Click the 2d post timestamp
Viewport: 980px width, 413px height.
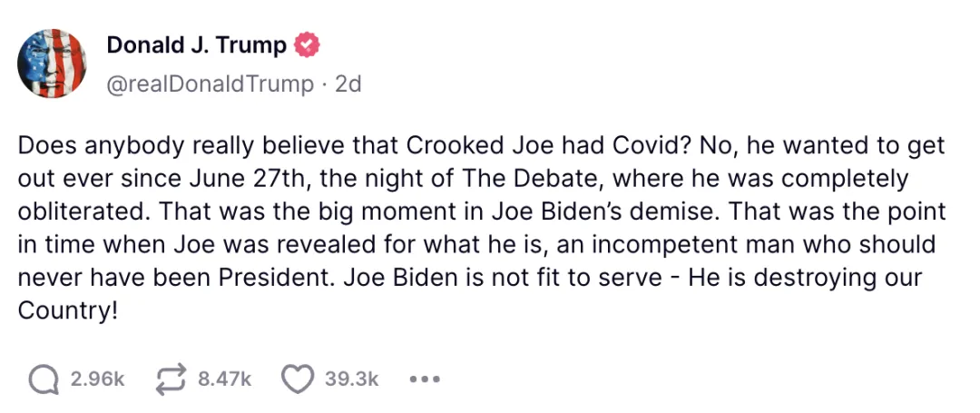click(x=348, y=84)
